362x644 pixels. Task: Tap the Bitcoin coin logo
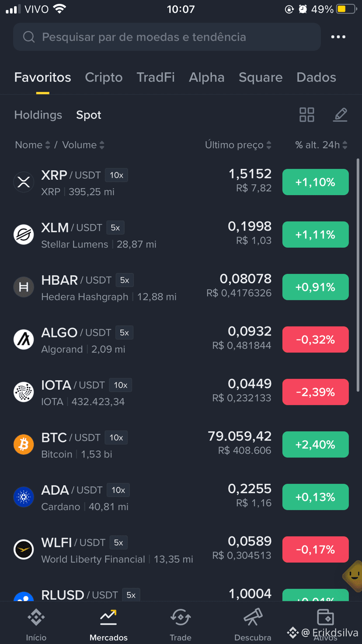pyautogui.click(x=24, y=444)
